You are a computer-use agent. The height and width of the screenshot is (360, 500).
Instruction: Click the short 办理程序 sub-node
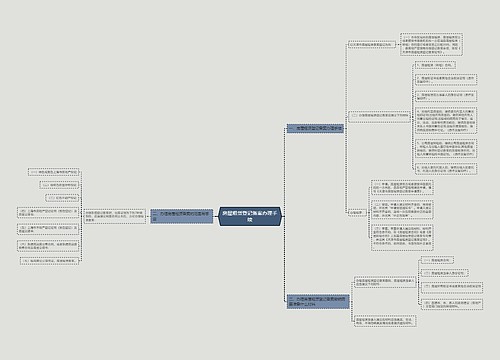[x=357, y=212]
